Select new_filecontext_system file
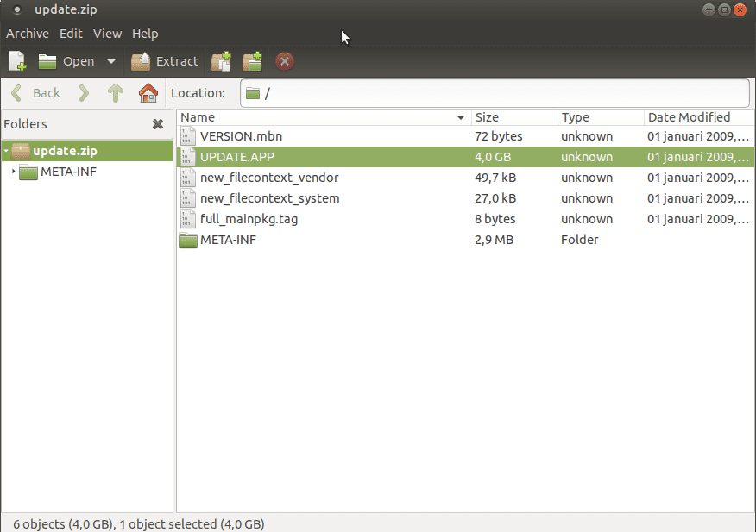The height and width of the screenshot is (532, 756). point(466,198)
